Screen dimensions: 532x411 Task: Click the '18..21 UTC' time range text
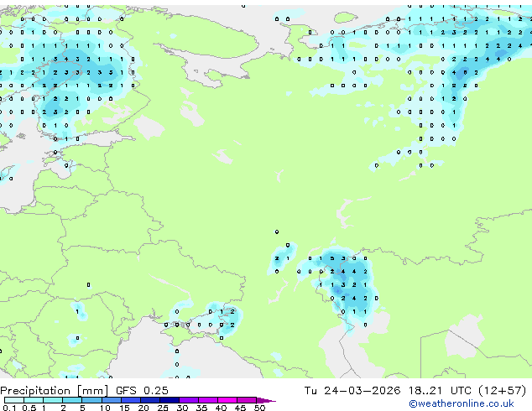(x=440, y=391)
